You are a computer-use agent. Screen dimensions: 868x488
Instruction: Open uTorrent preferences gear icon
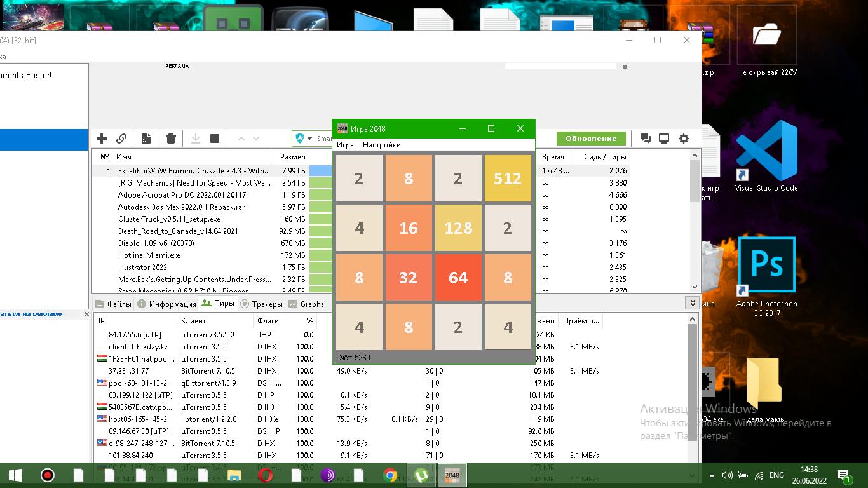684,139
